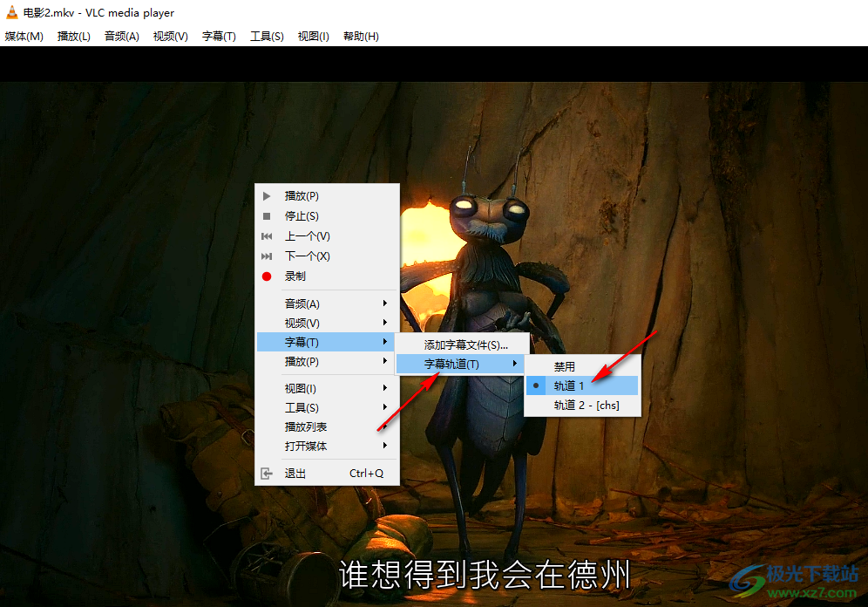Choose 上一个(V) in context menu
868x607 pixels.
pos(327,236)
